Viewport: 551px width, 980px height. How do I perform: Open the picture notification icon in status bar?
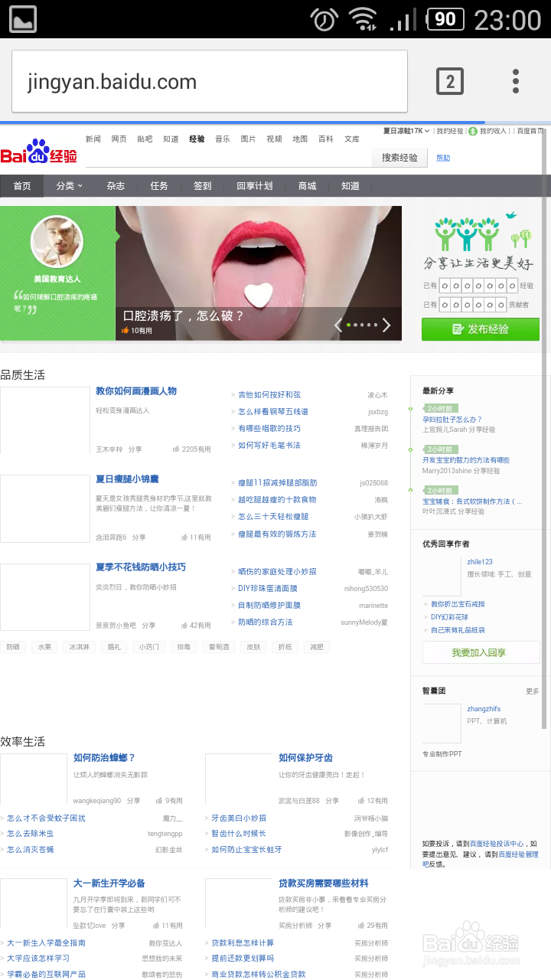[x=22, y=18]
